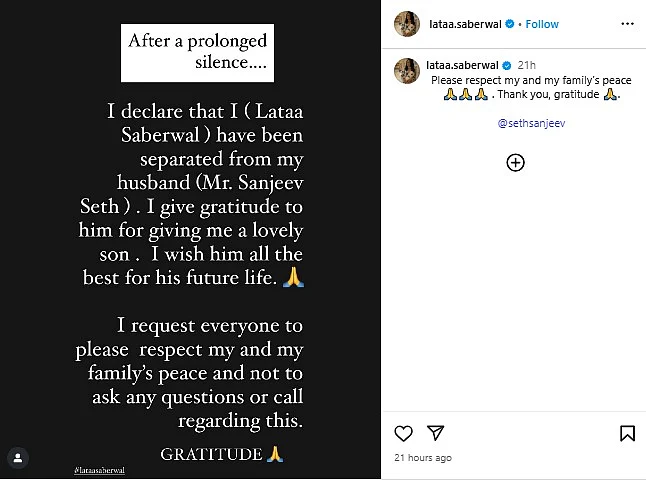Click the header profile picture thumbnail
This screenshot has width=646, height=480.
click(407, 24)
